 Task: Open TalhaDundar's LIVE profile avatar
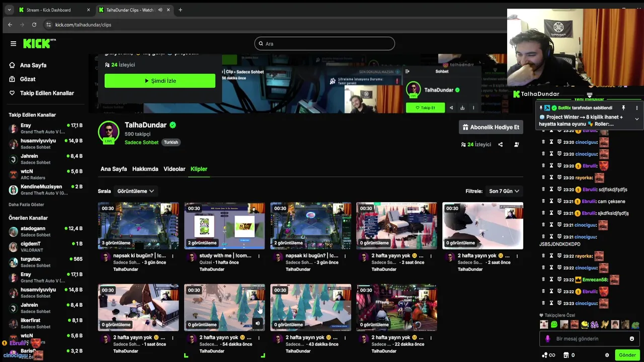tap(109, 132)
